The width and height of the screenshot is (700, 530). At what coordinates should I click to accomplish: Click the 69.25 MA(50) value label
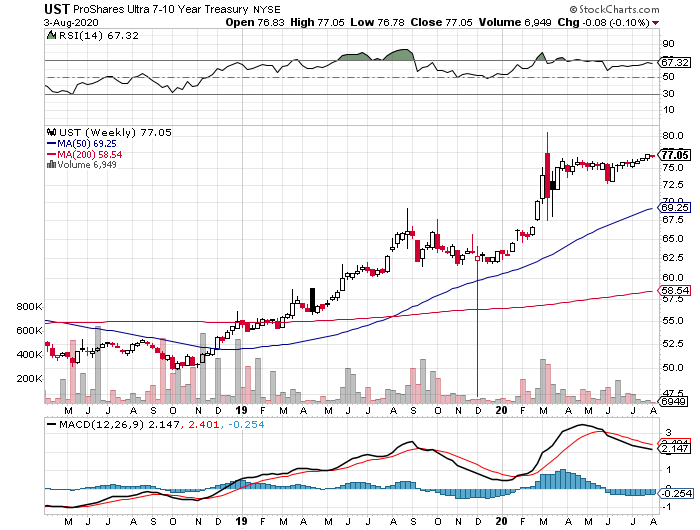tap(675, 208)
